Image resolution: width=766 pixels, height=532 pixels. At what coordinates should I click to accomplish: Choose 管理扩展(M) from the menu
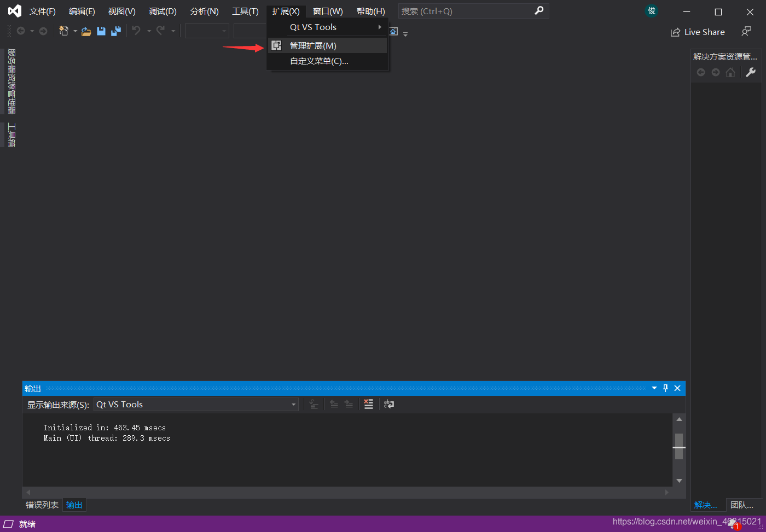pos(328,45)
